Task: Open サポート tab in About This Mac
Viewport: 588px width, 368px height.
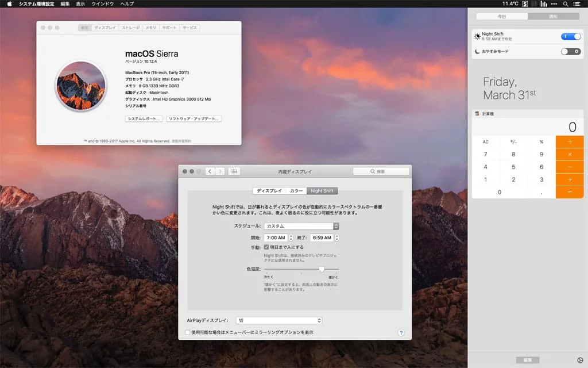Action: (x=169, y=28)
